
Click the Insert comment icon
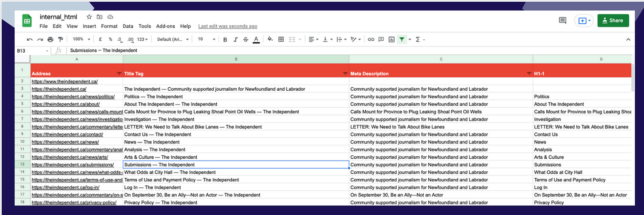point(381,39)
